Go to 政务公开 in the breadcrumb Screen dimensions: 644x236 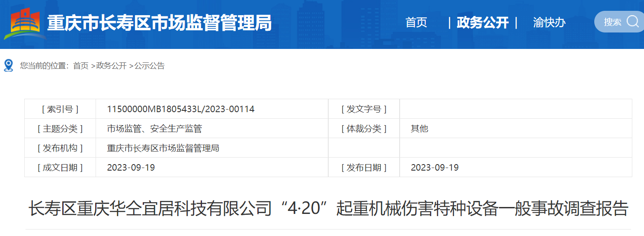coord(112,66)
